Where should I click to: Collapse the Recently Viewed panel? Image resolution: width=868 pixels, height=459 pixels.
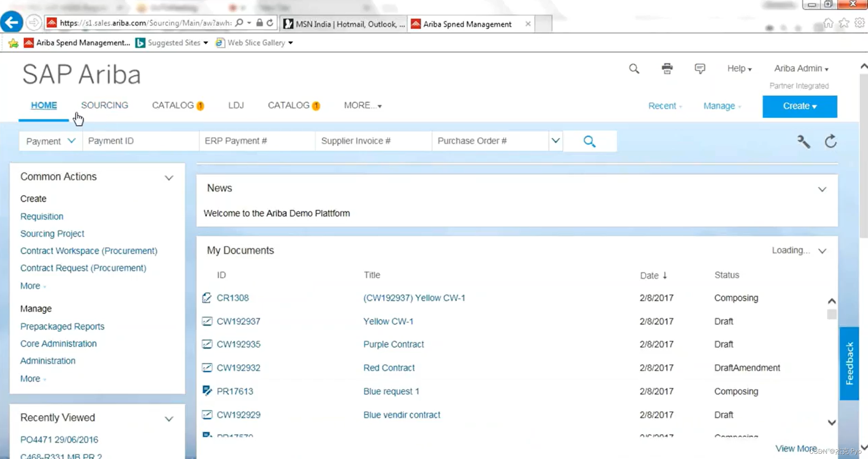(x=169, y=419)
